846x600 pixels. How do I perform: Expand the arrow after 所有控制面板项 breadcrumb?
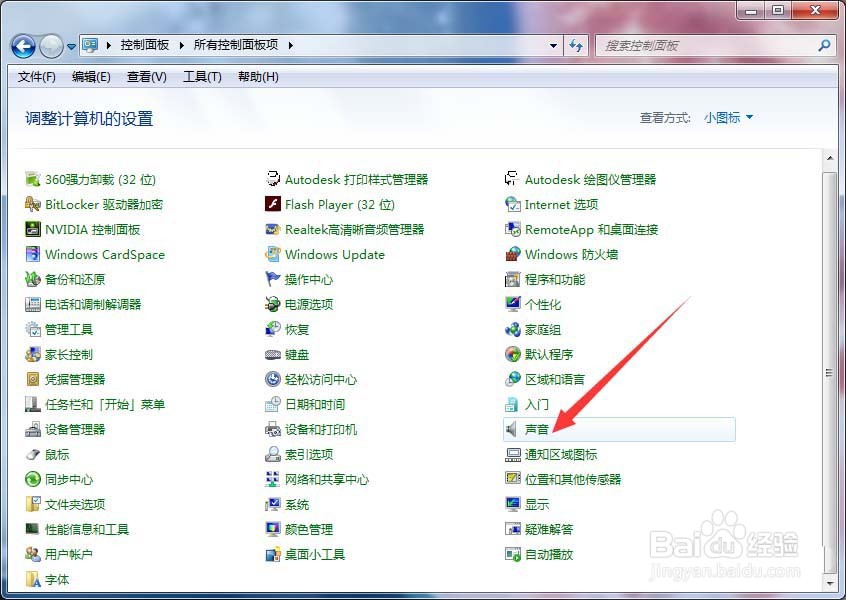click(x=290, y=45)
